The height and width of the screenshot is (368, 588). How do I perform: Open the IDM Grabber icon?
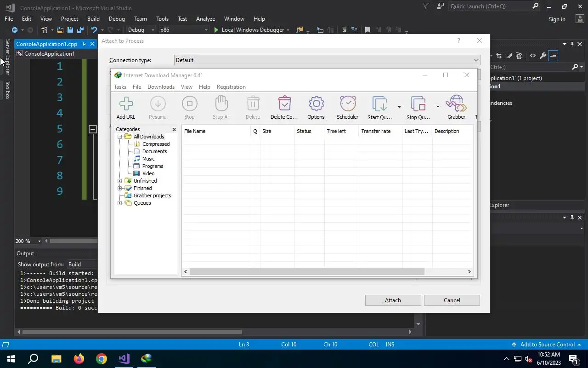[456, 104]
